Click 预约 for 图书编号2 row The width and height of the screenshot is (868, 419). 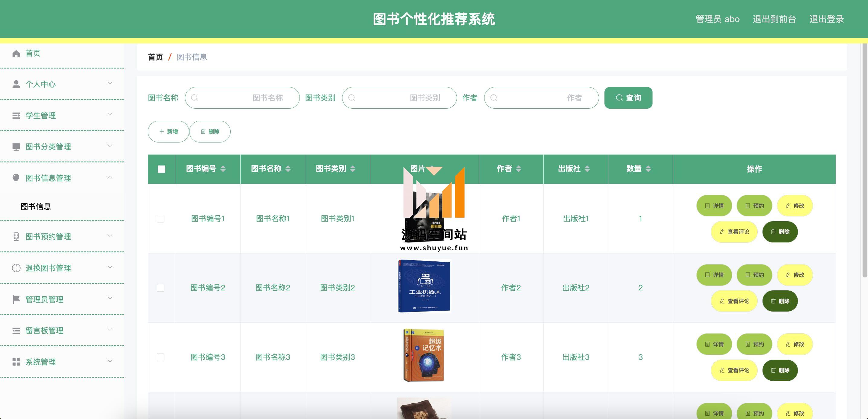(x=754, y=275)
